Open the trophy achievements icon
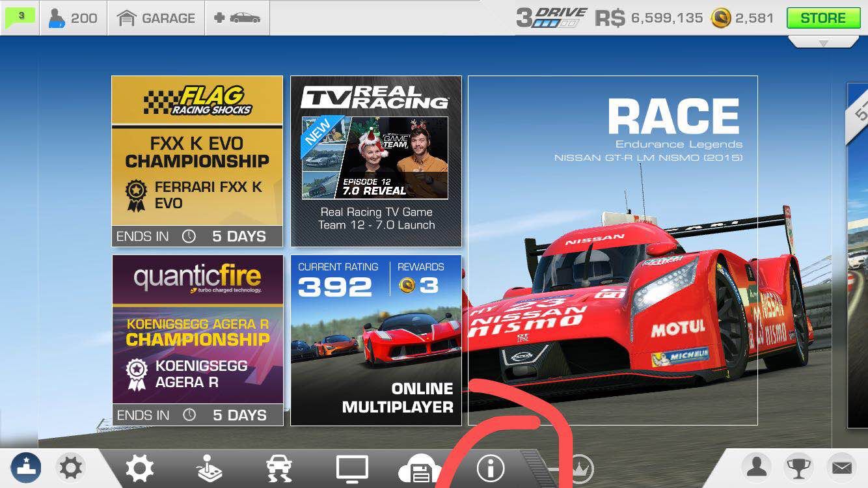Image resolution: width=868 pixels, height=488 pixels. point(799,467)
